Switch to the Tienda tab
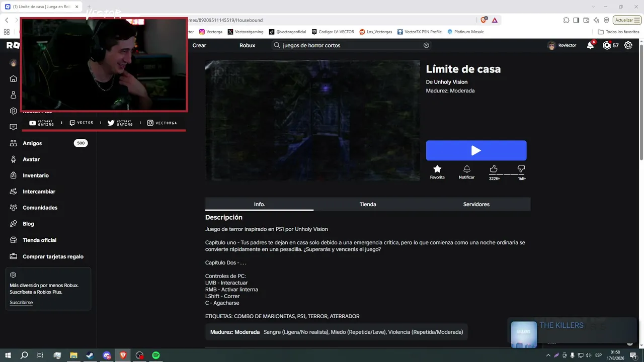 pos(368,204)
